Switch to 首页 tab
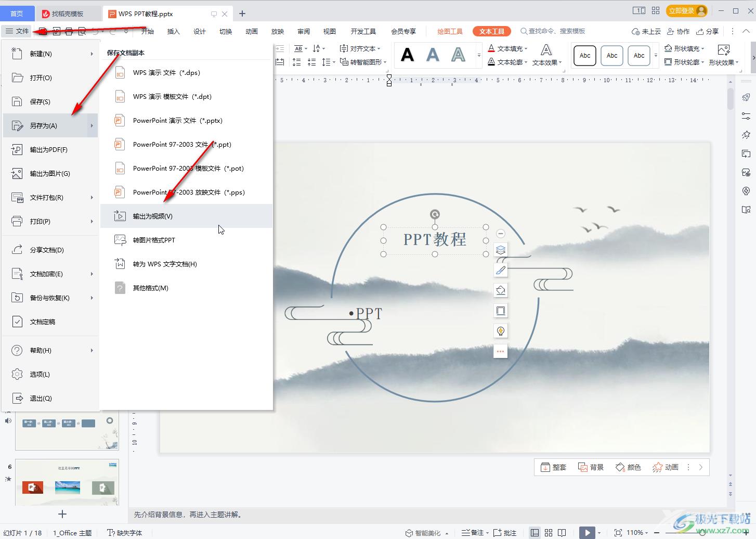The height and width of the screenshot is (539, 756). (17, 14)
